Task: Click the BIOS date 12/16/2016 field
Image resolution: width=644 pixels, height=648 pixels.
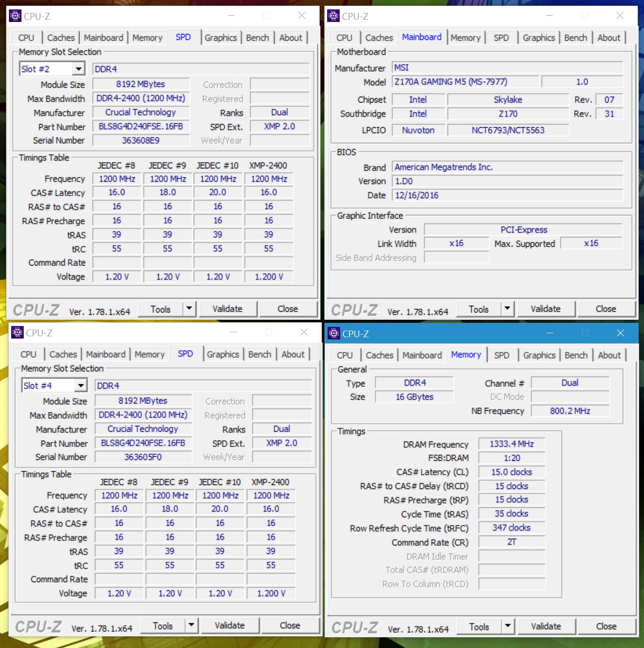Action: (508, 195)
